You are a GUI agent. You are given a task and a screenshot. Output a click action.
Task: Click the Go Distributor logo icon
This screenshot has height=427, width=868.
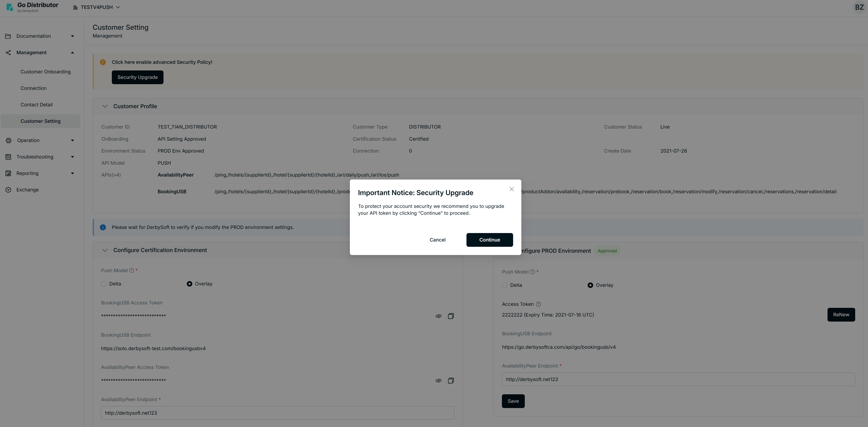pyautogui.click(x=9, y=7)
